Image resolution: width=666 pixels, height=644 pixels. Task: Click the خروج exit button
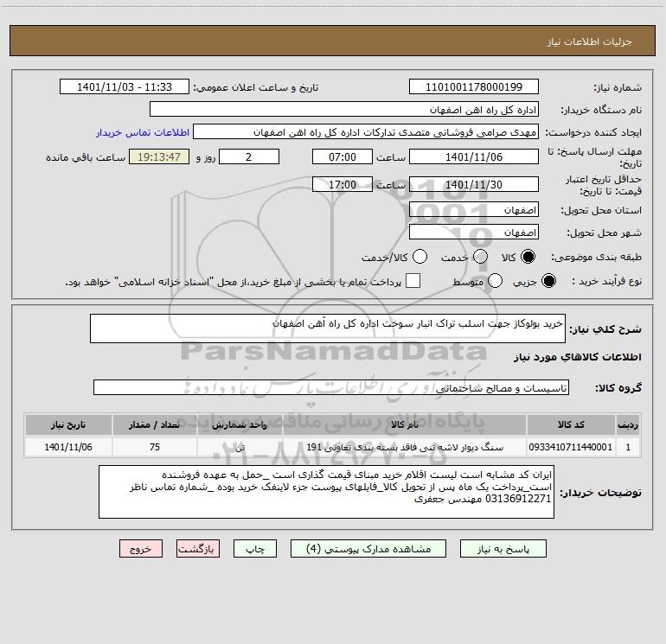click(141, 549)
